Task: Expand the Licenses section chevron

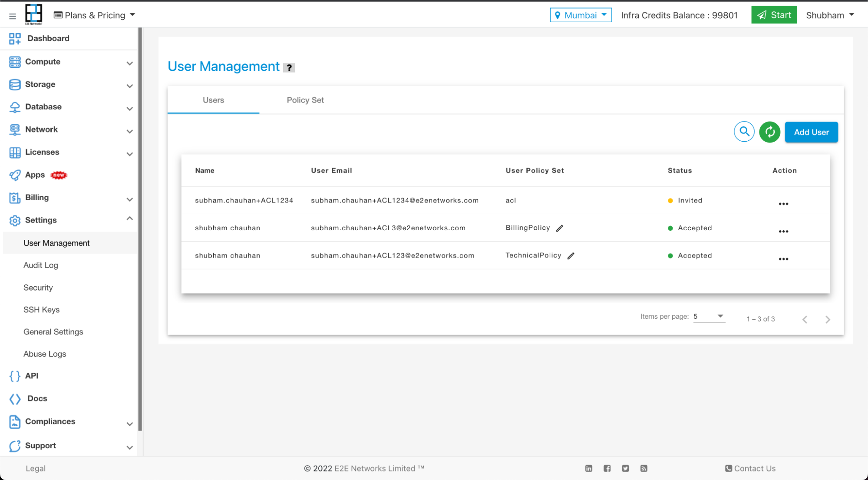Action: [x=129, y=154]
